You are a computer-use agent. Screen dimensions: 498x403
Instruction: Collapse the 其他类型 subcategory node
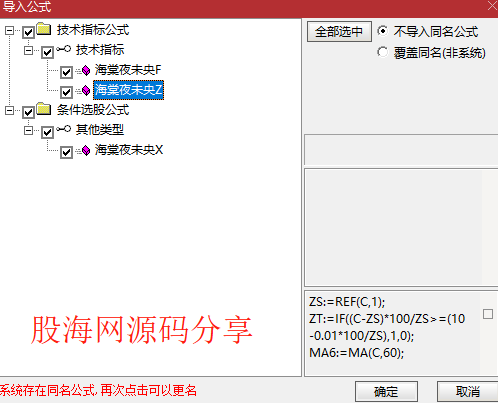click(28, 130)
